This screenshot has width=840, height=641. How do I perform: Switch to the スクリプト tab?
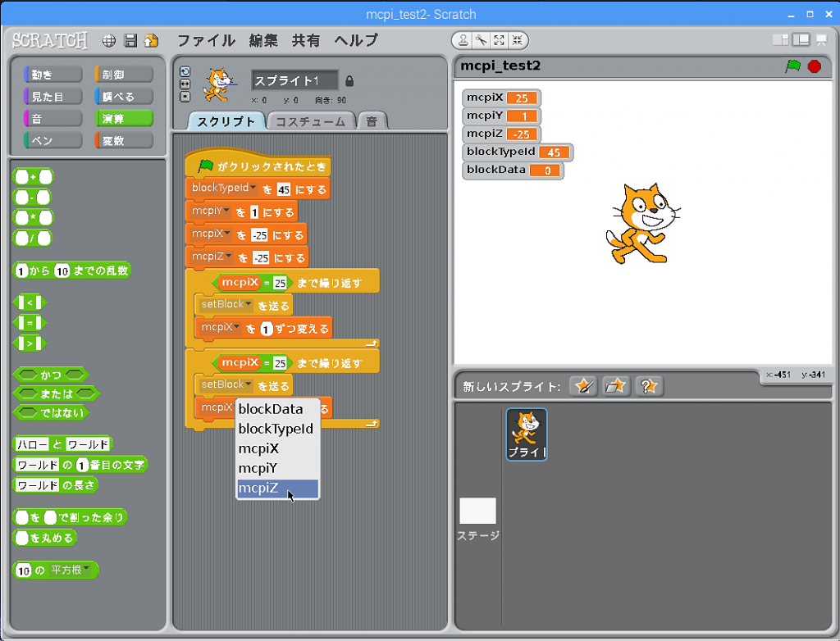(x=226, y=121)
